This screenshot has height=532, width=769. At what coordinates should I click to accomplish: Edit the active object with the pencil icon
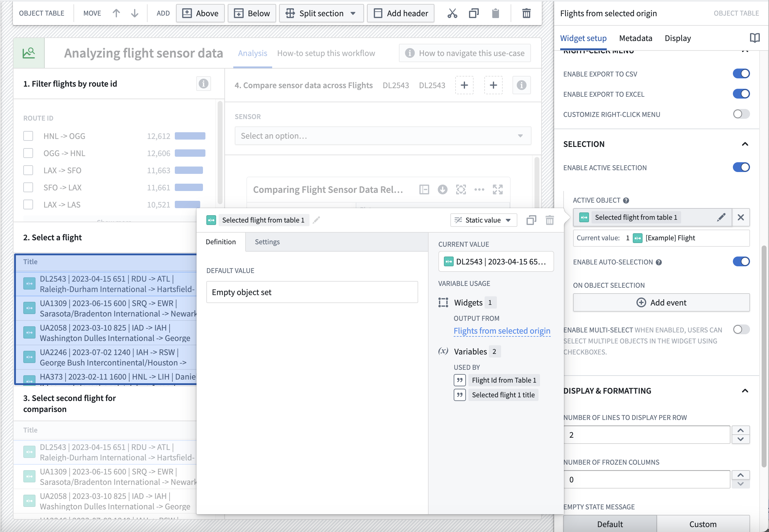(x=721, y=217)
